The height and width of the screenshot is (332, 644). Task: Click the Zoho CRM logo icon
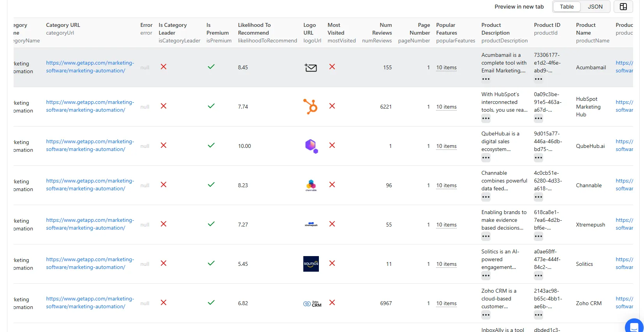[312, 304]
